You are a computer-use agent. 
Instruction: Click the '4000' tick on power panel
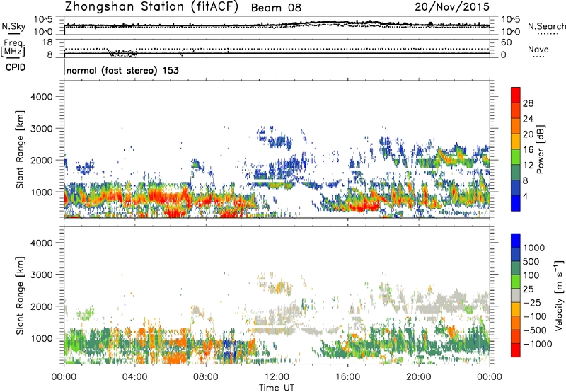pos(42,97)
